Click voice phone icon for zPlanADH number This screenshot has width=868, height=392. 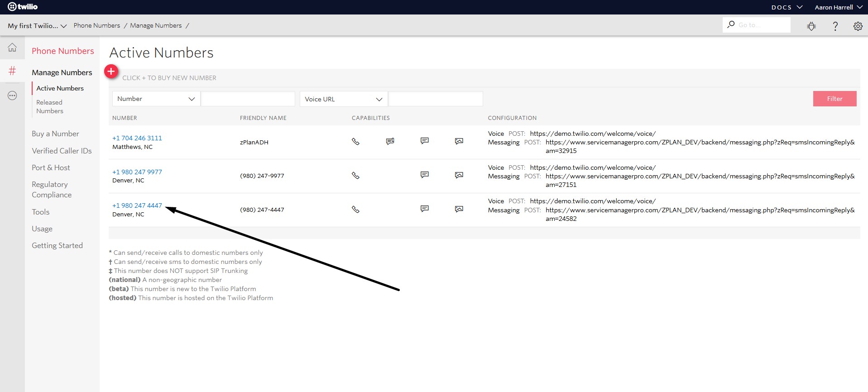tap(355, 142)
